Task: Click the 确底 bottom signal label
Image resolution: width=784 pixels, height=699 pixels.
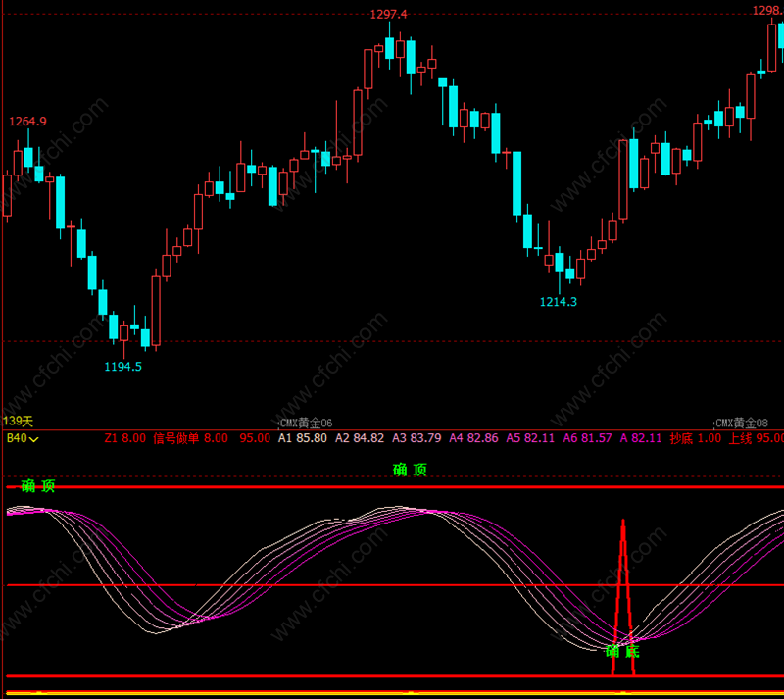Action: click(x=622, y=652)
